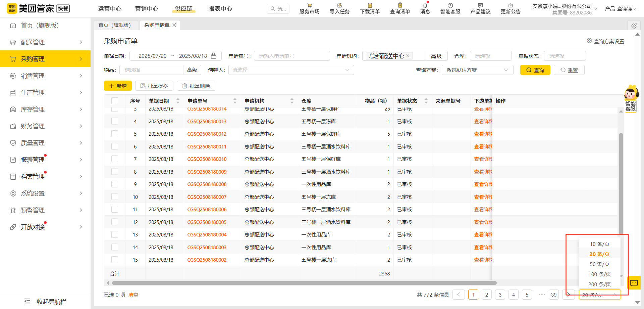
Task: Open the 查询清单 query list icon
Action: 400,8
